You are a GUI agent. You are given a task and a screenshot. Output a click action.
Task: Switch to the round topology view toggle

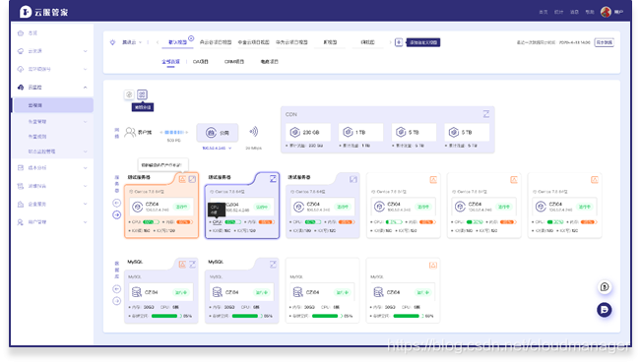click(129, 94)
